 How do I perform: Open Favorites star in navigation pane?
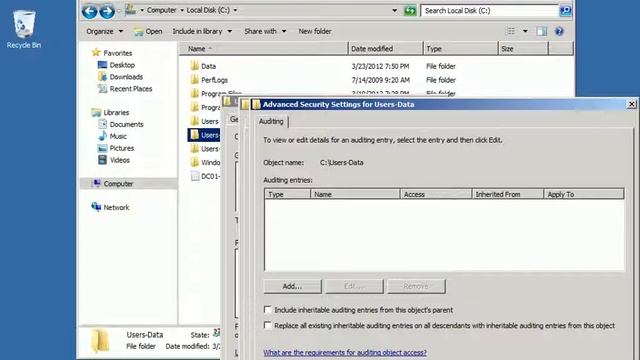96,52
